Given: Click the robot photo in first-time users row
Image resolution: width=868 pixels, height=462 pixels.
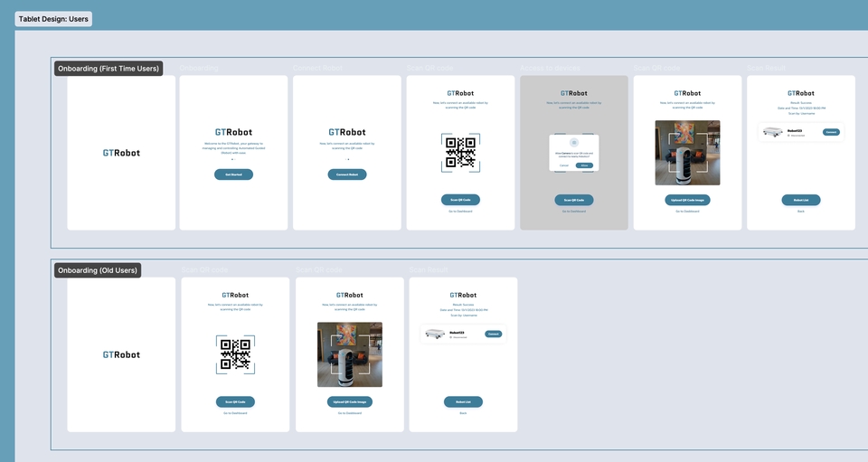Looking at the screenshot, I should (687, 153).
